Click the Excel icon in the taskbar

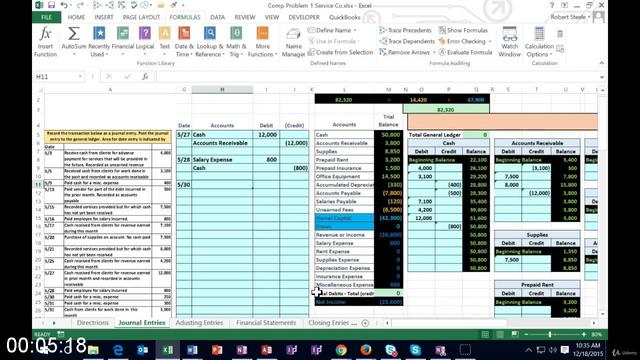point(167,350)
